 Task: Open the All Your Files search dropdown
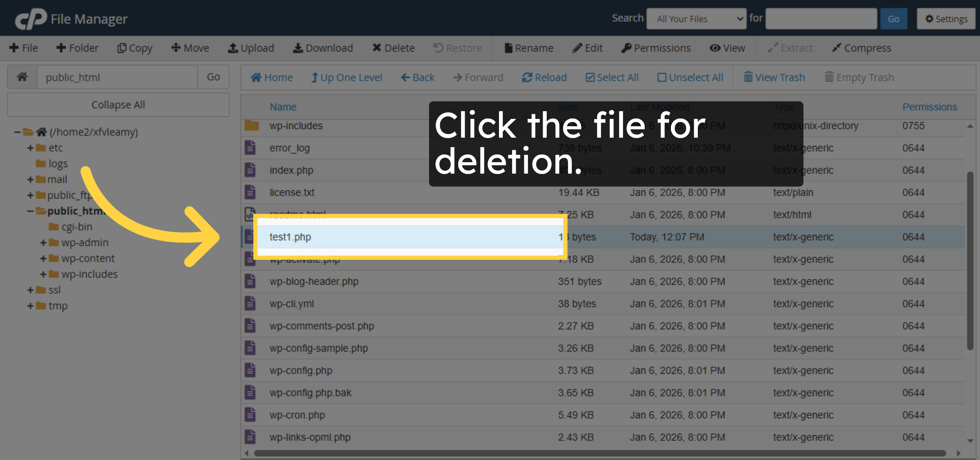696,18
